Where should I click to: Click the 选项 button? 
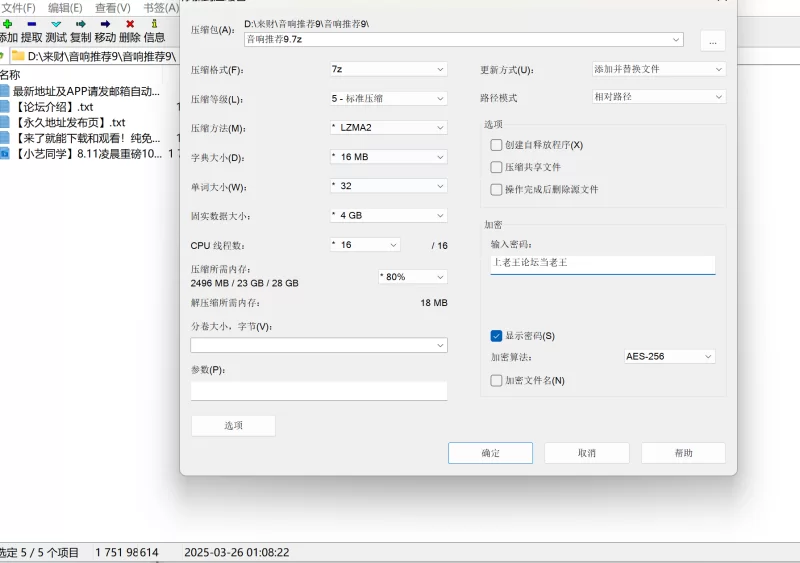point(233,425)
